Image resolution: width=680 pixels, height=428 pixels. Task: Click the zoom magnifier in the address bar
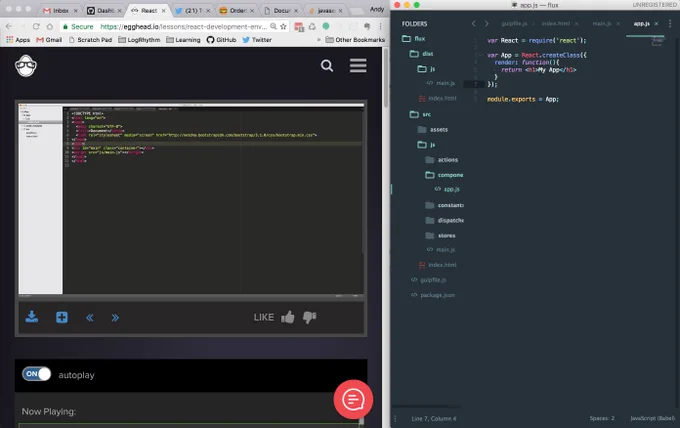[273, 26]
